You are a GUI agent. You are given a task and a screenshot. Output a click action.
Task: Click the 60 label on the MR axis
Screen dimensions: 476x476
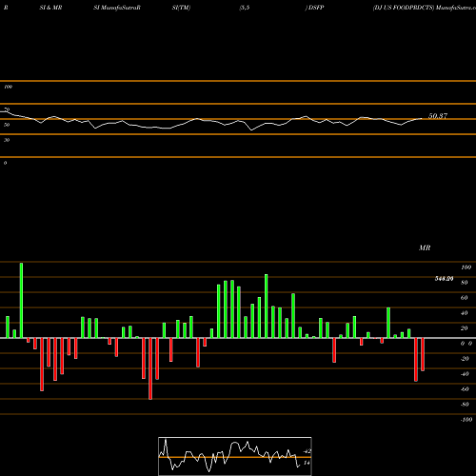(465, 298)
